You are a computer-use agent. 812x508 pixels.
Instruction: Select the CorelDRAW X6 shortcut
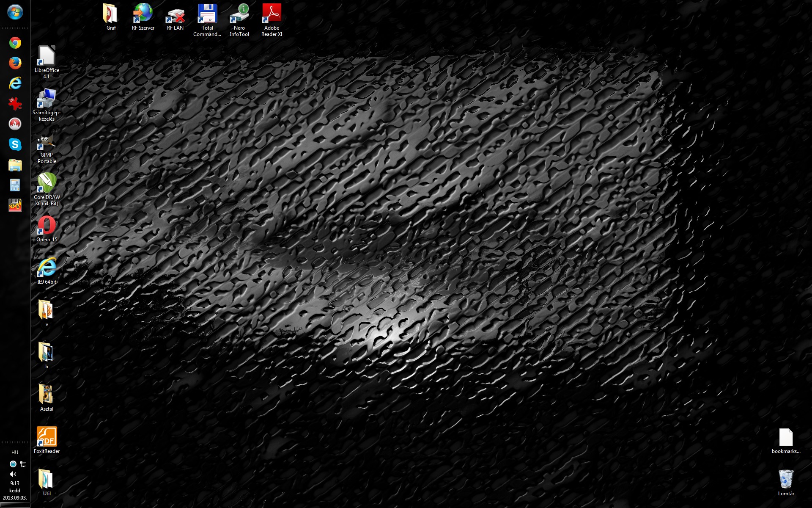click(x=47, y=190)
